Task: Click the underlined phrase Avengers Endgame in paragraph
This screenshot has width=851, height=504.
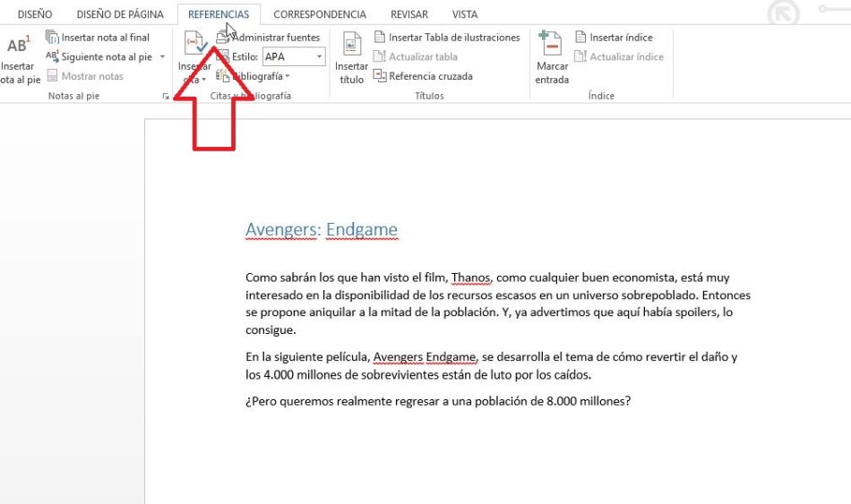Action: tap(425, 357)
